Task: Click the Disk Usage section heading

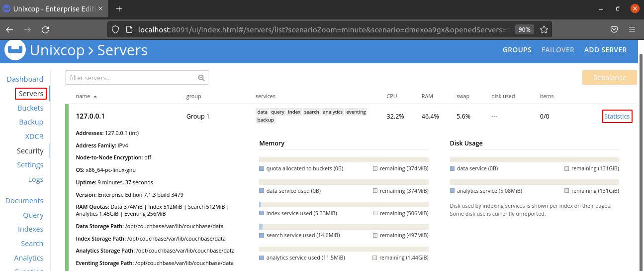Action: [466, 143]
